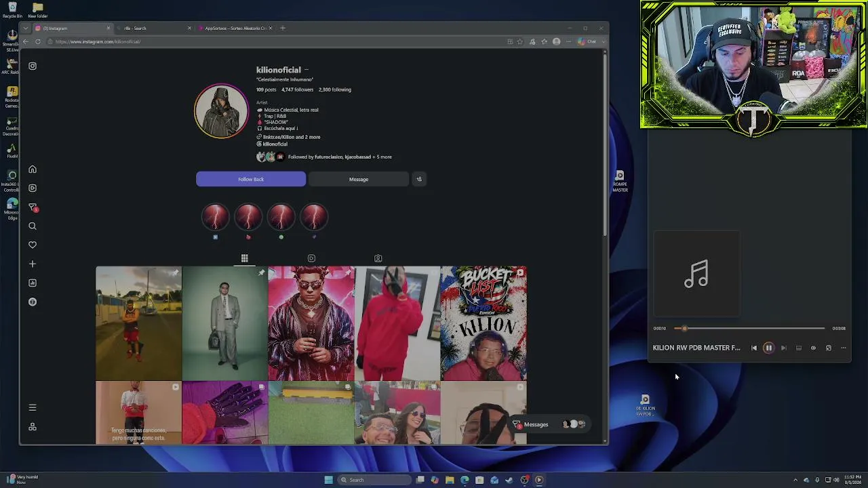Screen dimensions: 868x488
Task: Open the dashboard icon below notifications
Action: (33, 283)
